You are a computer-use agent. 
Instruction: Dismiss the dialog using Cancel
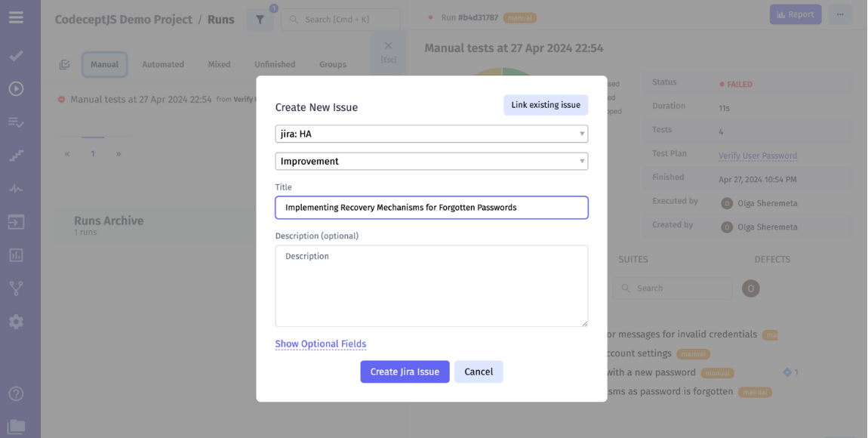click(x=479, y=372)
